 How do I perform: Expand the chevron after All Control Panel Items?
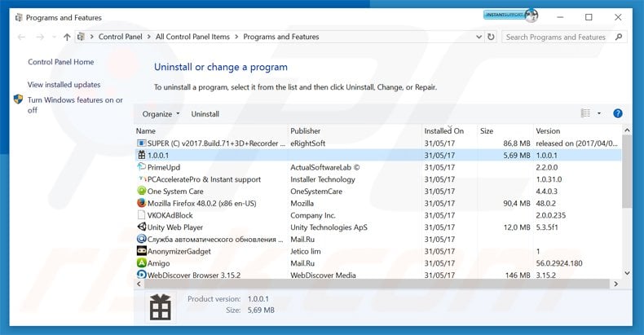coord(236,37)
